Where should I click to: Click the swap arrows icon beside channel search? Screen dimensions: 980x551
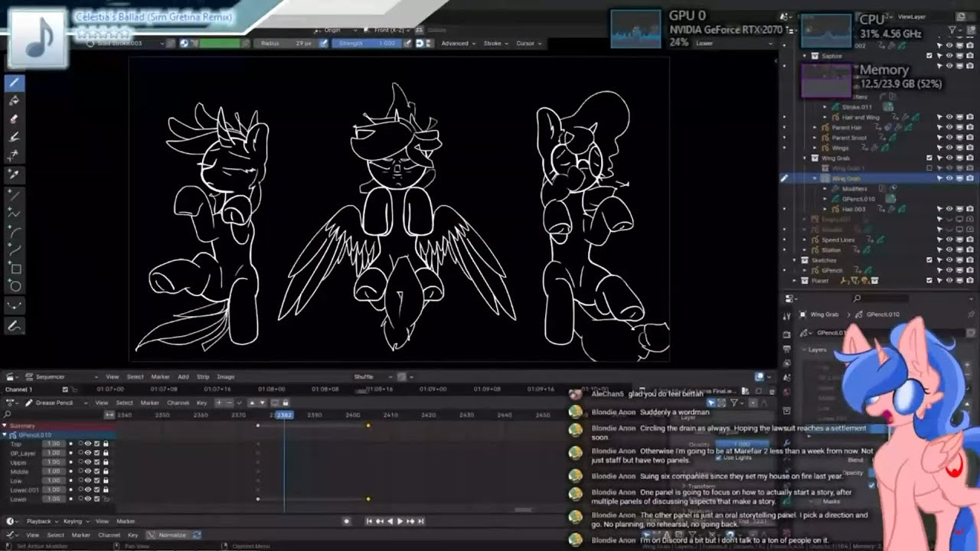pyautogui.click(x=109, y=415)
